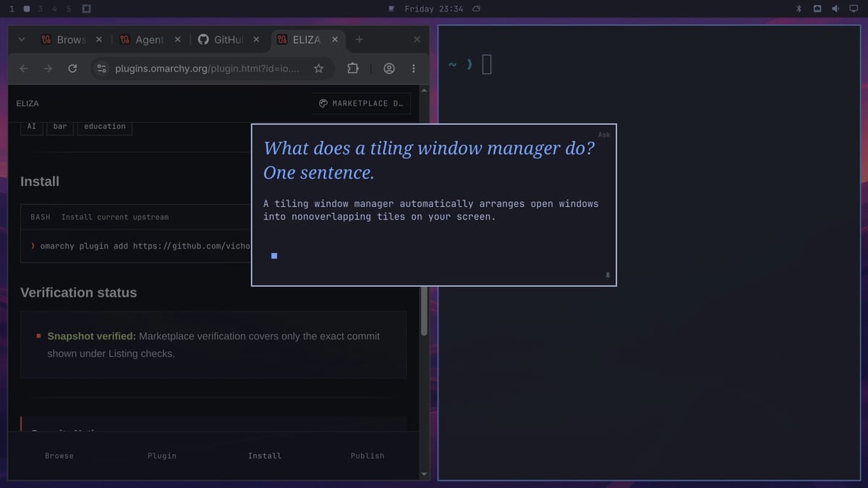This screenshot has height=488, width=868.
Task: Close the Brows browser tab
Action: tap(99, 40)
